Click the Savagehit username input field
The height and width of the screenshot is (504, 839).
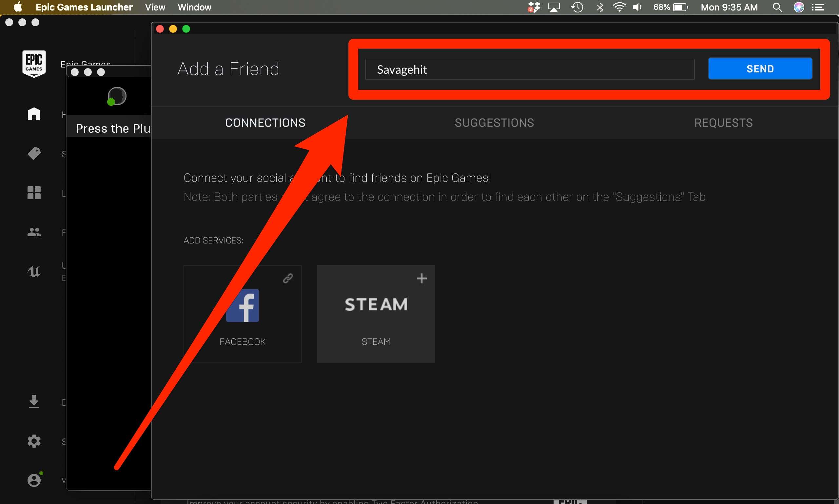point(530,69)
